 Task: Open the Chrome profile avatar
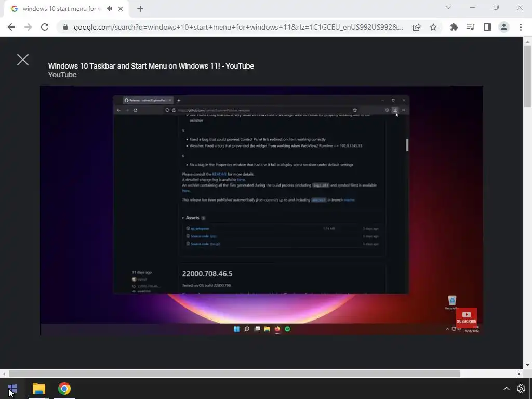pos(504,27)
